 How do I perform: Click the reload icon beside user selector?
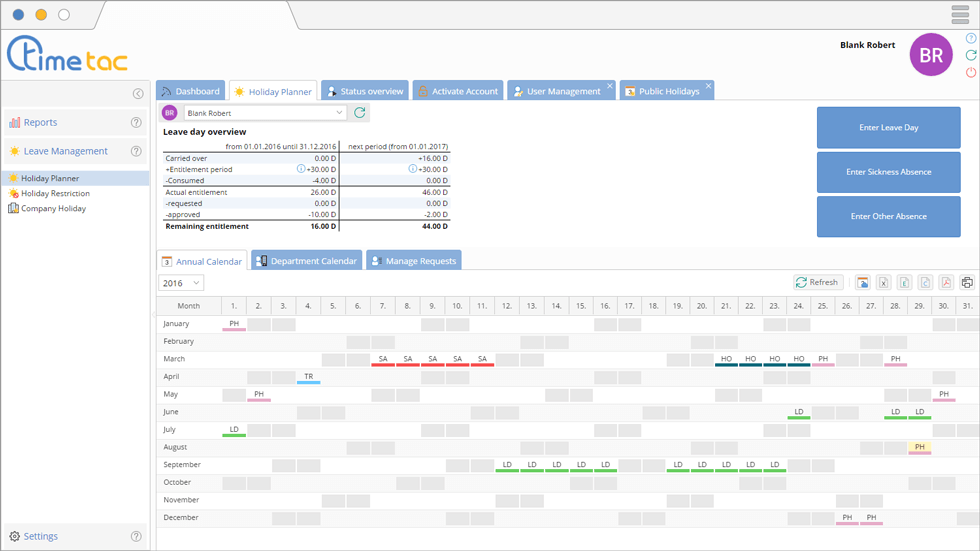[x=360, y=114]
